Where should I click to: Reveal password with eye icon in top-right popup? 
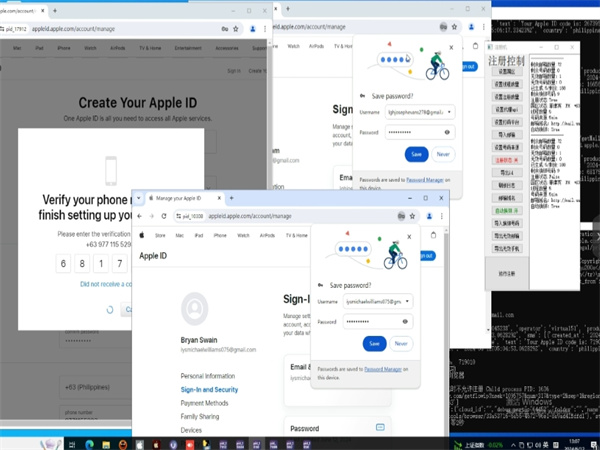point(447,132)
